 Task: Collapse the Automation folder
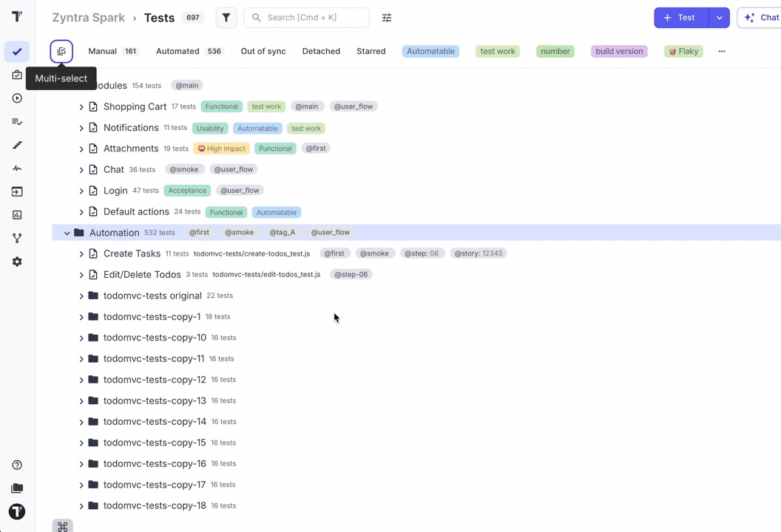[x=67, y=233]
